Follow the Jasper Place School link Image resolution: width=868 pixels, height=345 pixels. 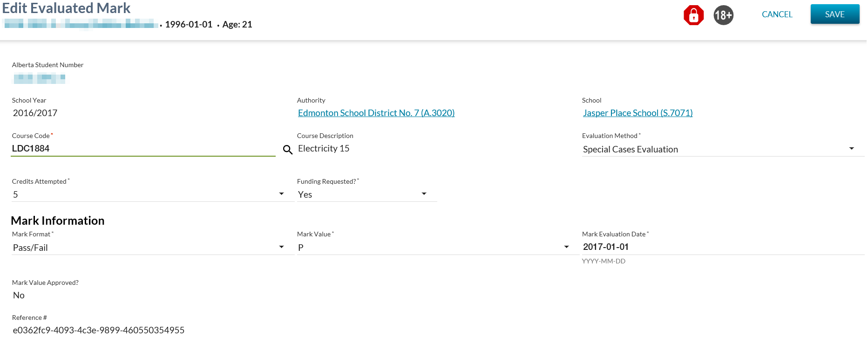pos(637,113)
